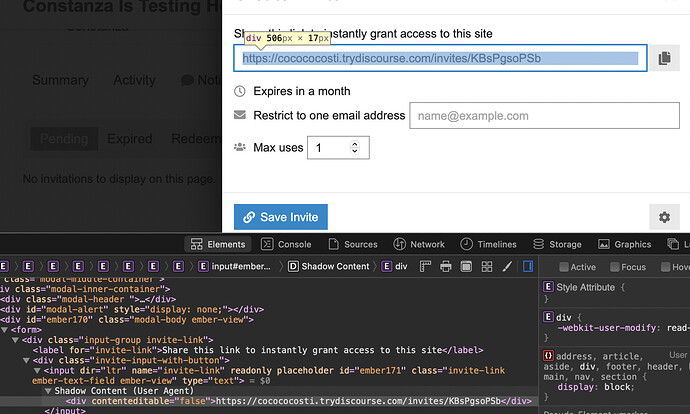Switch to the Console tab
This screenshot has height=414, width=690.
[286, 244]
